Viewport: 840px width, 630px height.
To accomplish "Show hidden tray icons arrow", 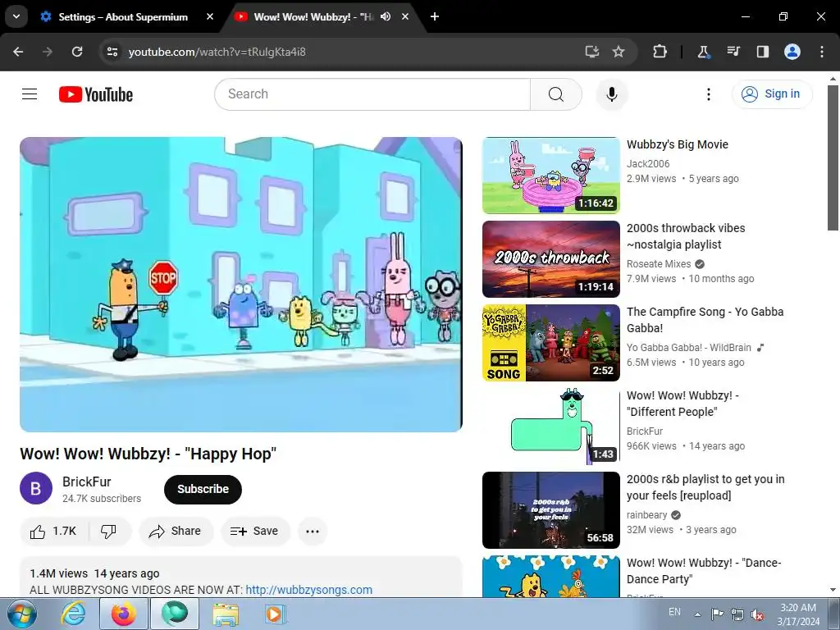I will 697,614.
